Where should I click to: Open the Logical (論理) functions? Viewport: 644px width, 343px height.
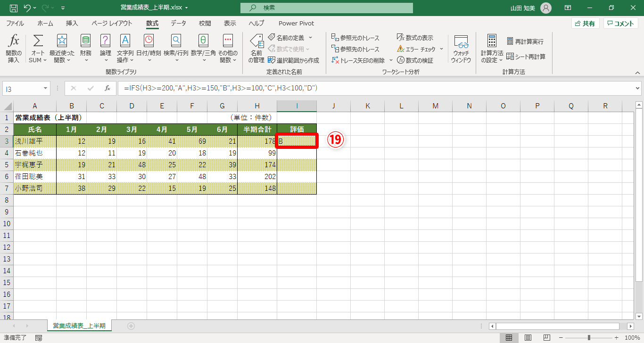(x=106, y=49)
